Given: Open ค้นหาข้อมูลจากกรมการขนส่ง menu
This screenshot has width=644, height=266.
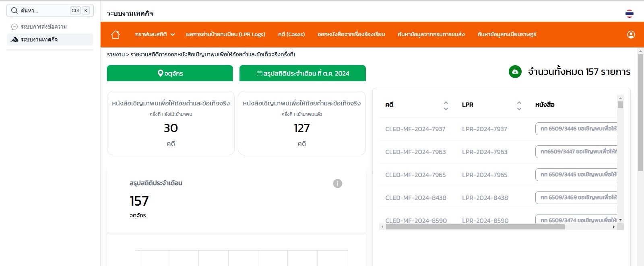Looking at the screenshot, I should click(x=431, y=34).
